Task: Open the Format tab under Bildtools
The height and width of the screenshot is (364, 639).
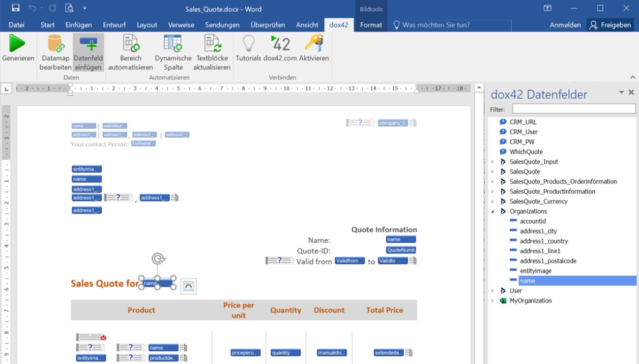Action: (371, 25)
